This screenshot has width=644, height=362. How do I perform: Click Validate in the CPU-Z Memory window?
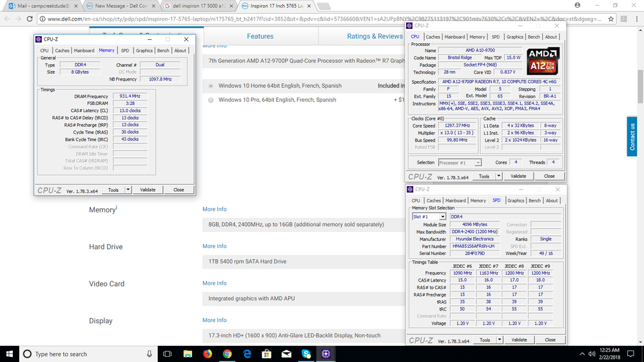pos(148,189)
